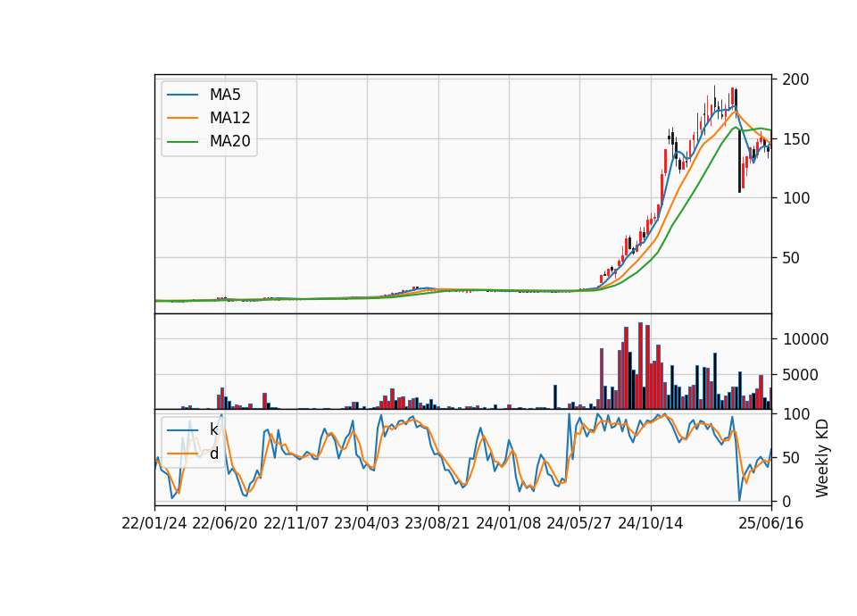This screenshot has width=857, height=616.
Task: Click the 50 label on Weekly KD axis
Action: [792, 457]
